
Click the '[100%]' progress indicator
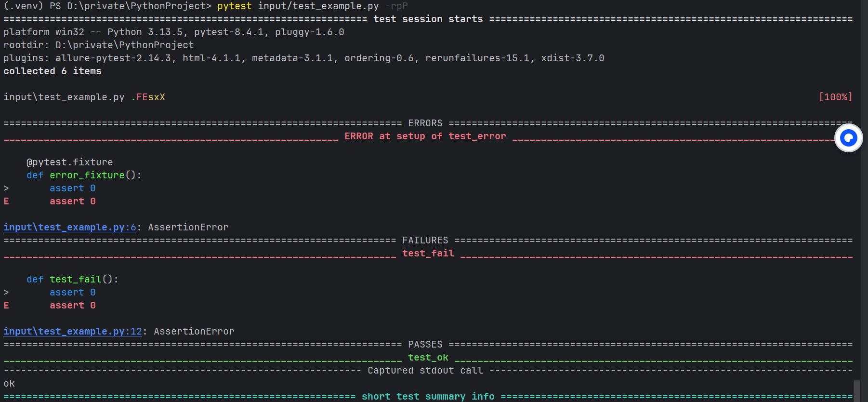click(836, 97)
